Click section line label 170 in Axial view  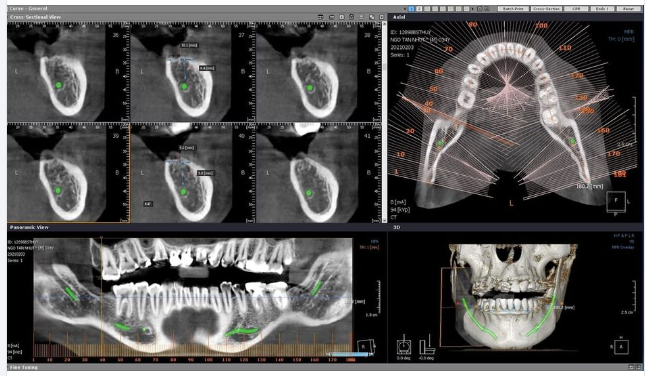(x=613, y=154)
